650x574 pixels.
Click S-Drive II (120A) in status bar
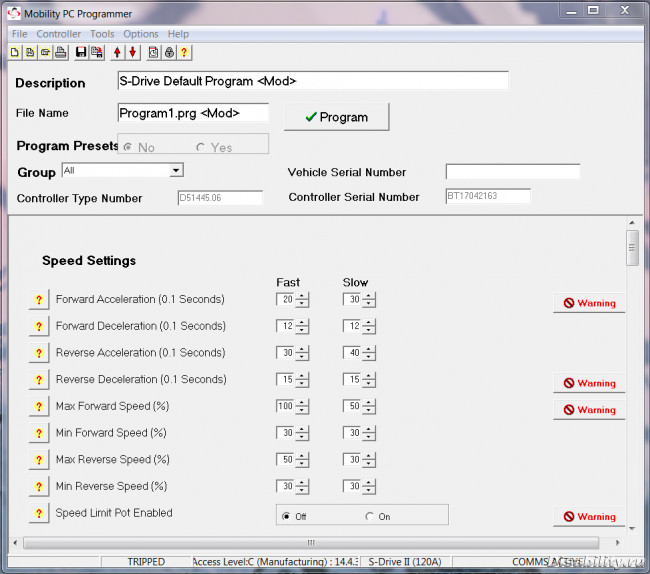coord(405,562)
